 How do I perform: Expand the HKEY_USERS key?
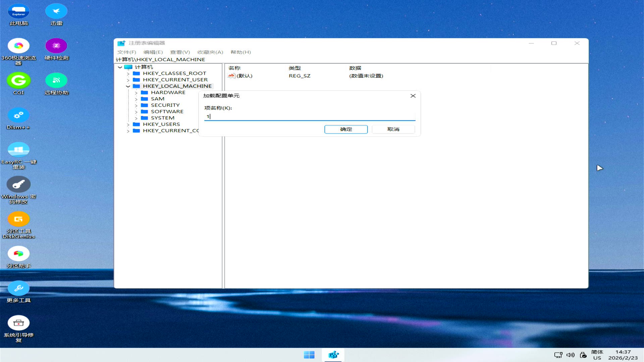coord(128,124)
